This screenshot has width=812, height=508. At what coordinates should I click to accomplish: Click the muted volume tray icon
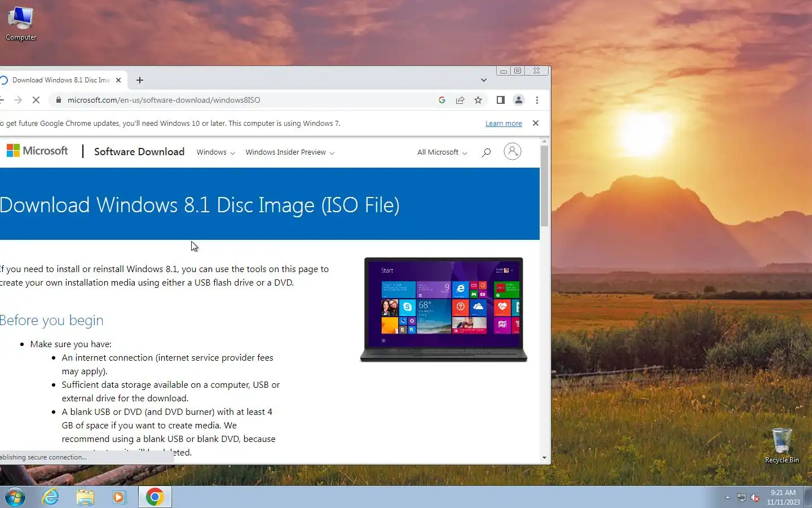click(x=755, y=497)
